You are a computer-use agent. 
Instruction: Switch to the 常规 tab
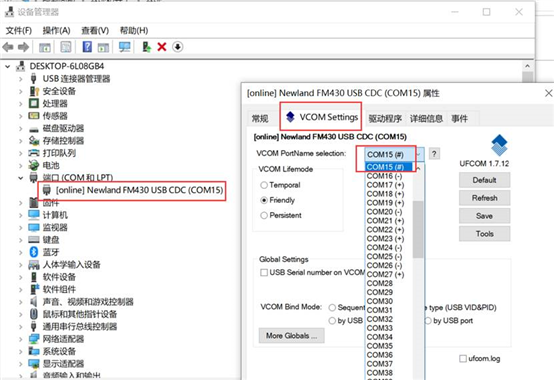(260, 119)
